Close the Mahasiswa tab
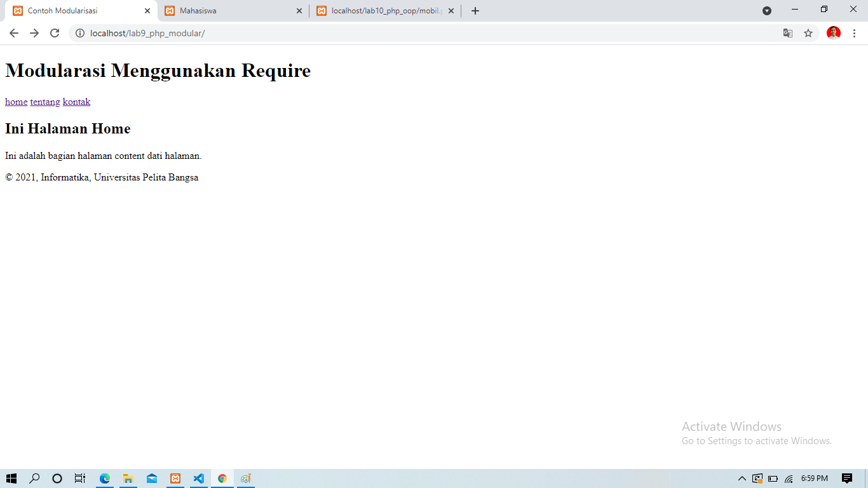 click(299, 11)
